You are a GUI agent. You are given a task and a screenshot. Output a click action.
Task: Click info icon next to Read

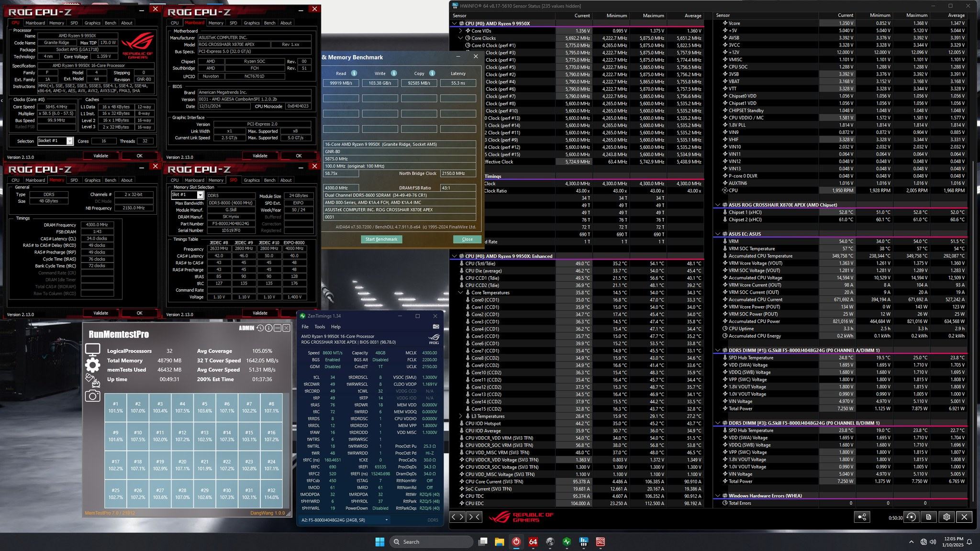coord(354,73)
